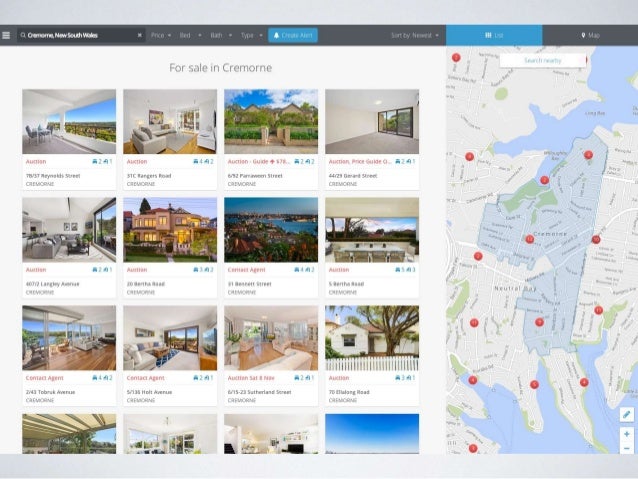
Task: Open the 44/29 Gerard Street listing photo
Action: pos(372,122)
